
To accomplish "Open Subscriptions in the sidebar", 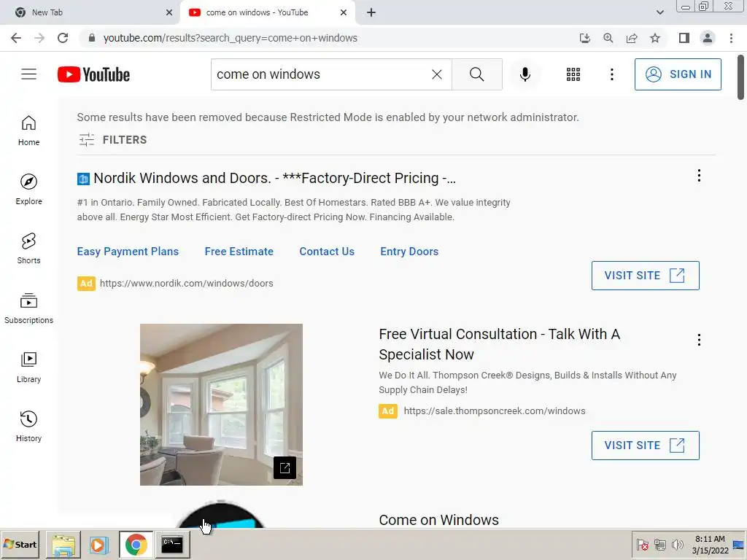I will pyautogui.click(x=28, y=308).
